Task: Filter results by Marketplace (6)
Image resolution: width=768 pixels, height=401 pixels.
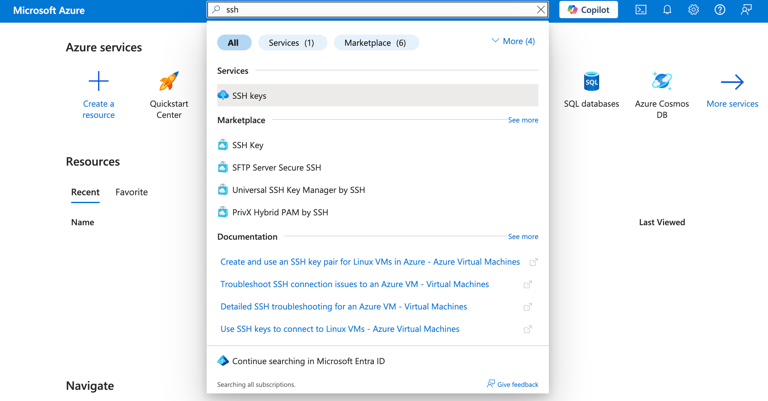Action: (x=375, y=43)
